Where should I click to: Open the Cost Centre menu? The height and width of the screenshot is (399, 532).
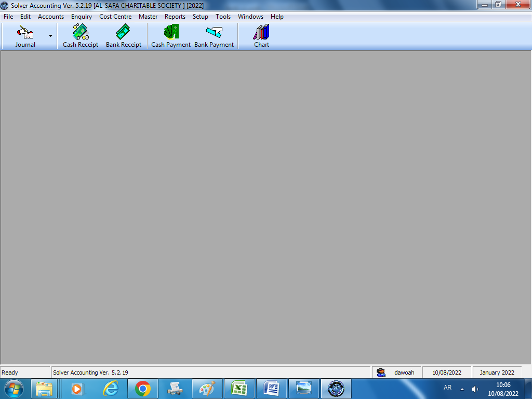[115, 17]
